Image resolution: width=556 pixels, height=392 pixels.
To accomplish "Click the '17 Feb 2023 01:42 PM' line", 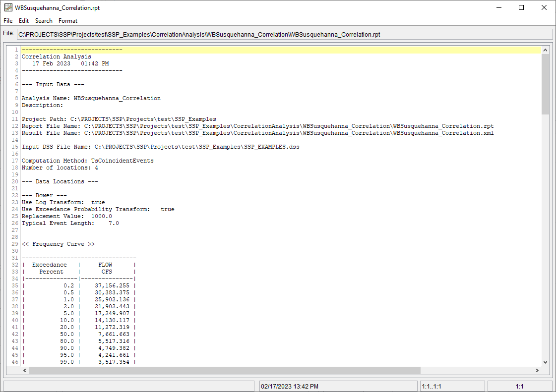I will point(70,64).
